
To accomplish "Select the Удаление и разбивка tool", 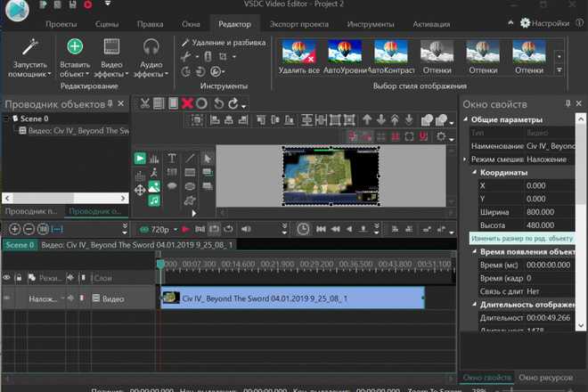I will (x=224, y=43).
